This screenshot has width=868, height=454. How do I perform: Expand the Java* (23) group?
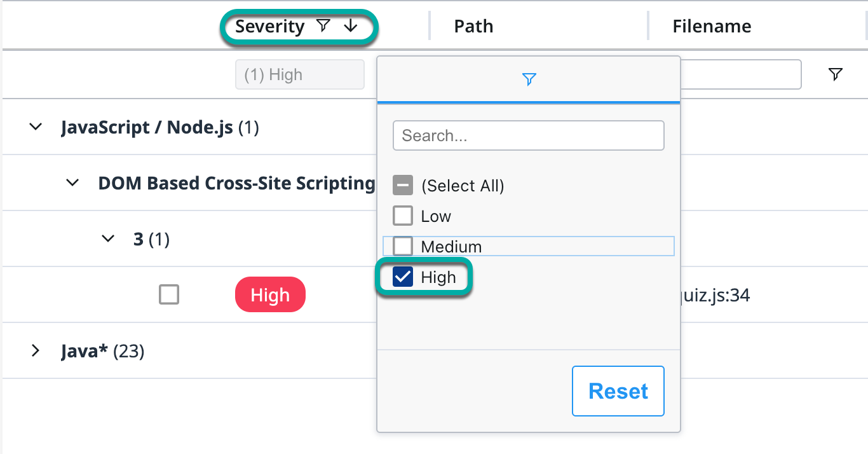click(x=36, y=351)
